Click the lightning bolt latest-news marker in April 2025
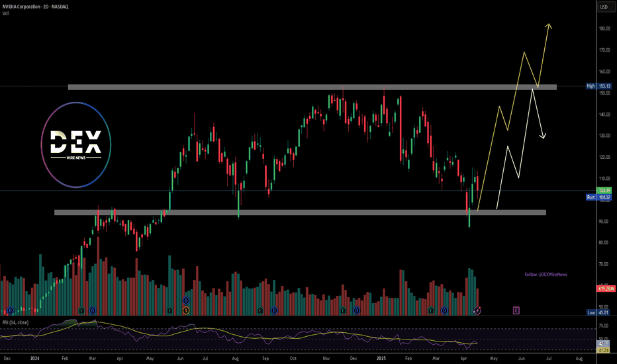Image resolution: width=617 pixels, height=364 pixels. pos(477,310)
